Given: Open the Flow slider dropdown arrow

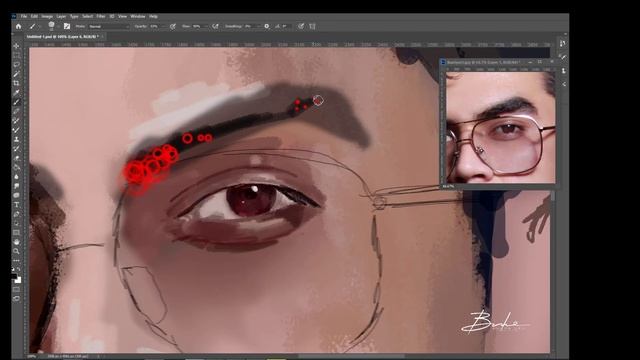Looking at the screenshot, I should 206,27.
